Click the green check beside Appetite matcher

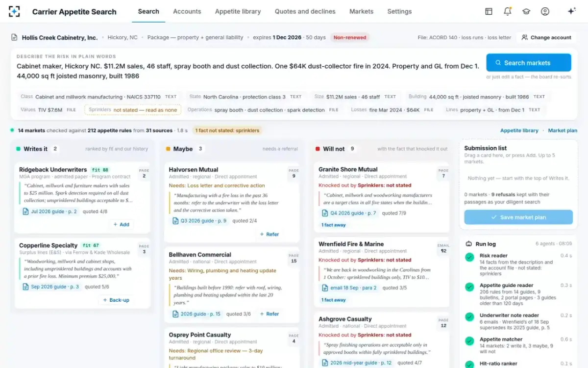[469, 341]
